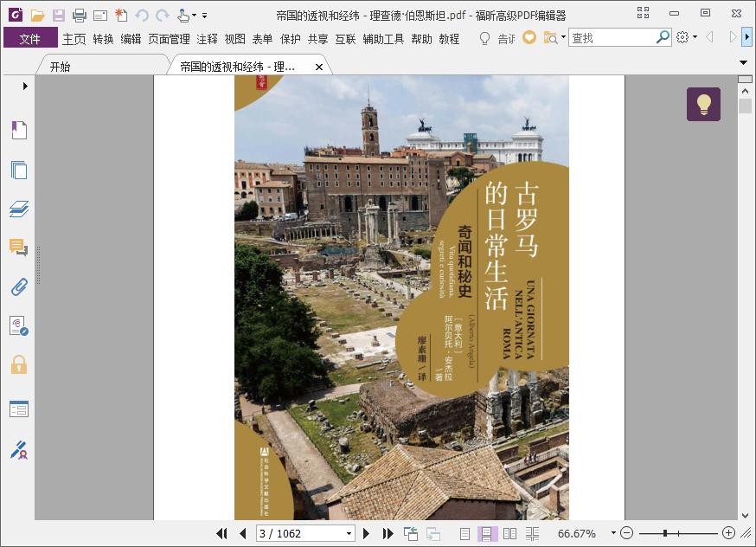This screenshot has height=547, width=756.
Task: Open the quick access toolbar customize arrow
Action: point(205,16)
